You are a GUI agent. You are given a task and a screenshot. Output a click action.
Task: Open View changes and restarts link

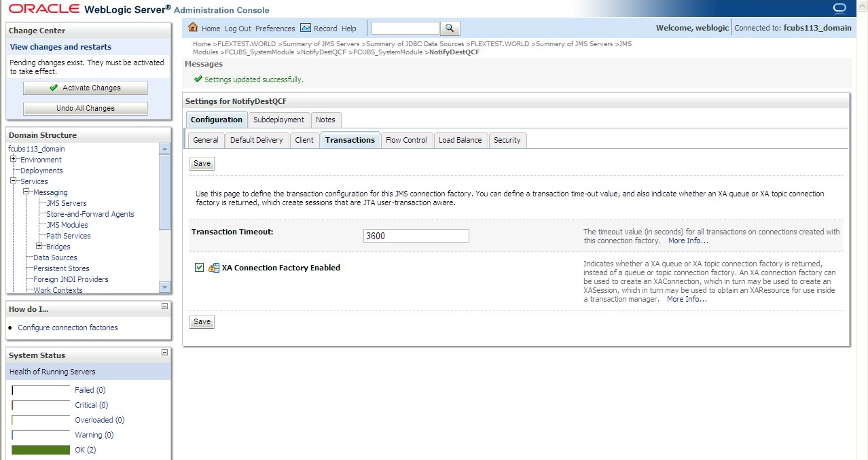pyautogui.click(x=60, y=47)
